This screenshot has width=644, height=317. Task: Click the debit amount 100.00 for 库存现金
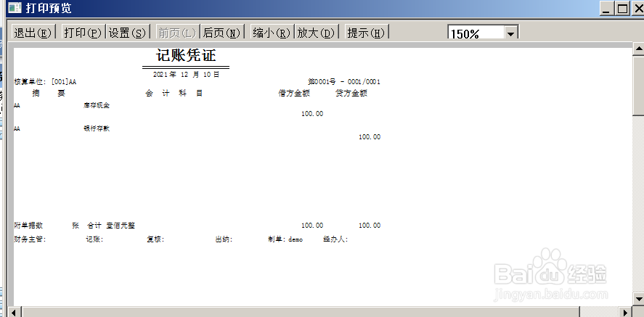pyautogui.click(x=312, y=114)
